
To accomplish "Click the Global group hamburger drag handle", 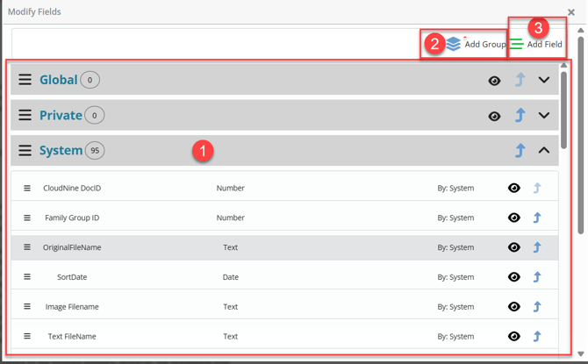I will [x=25, y=80].
